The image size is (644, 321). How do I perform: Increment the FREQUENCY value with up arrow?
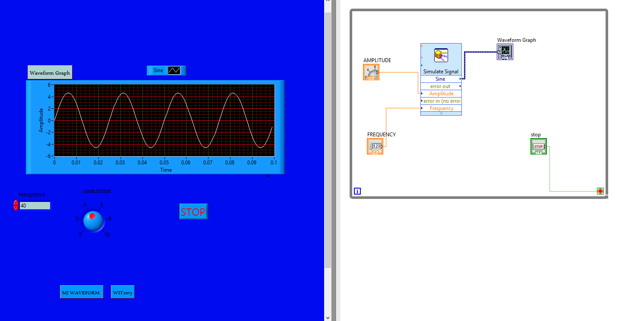pos(16,203)
